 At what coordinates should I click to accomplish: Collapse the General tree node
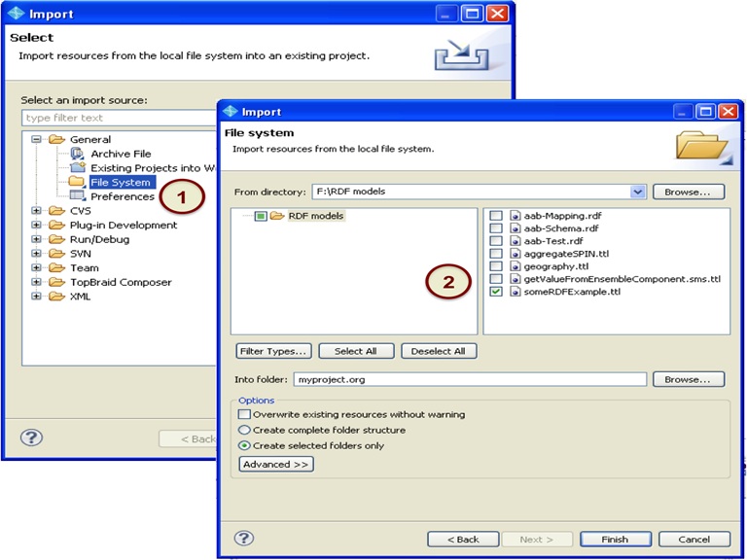click(37, 139)
